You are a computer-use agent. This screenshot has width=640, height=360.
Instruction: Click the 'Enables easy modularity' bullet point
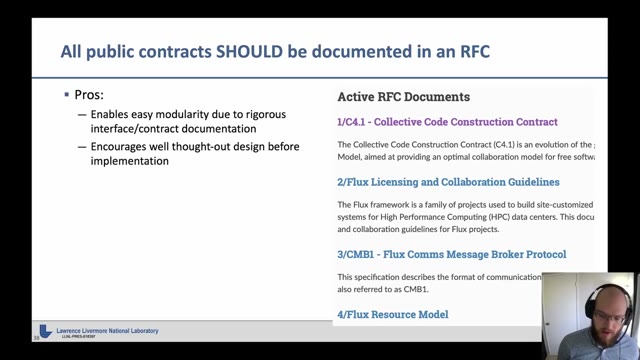(188, 121)
